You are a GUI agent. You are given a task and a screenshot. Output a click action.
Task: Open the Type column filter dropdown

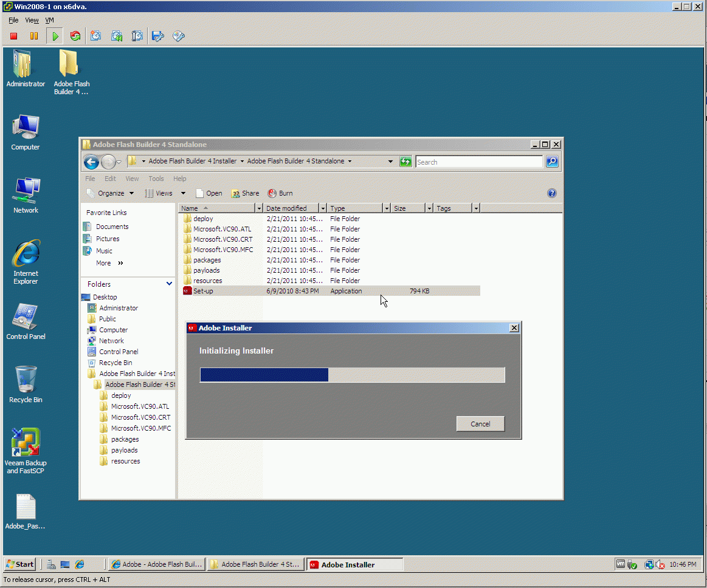tap(387, 208)
